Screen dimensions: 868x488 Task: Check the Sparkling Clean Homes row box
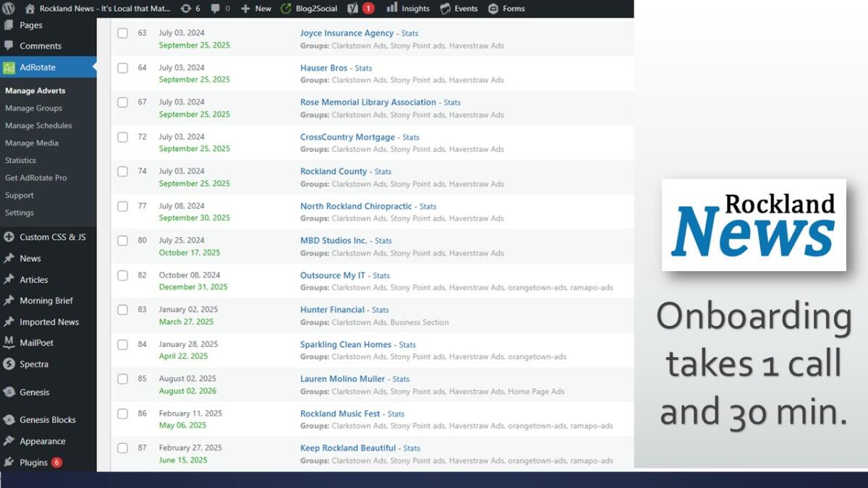123,344
